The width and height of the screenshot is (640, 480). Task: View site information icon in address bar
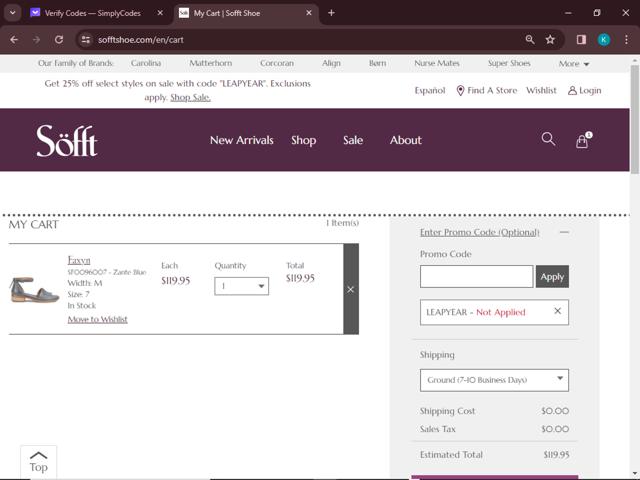[x=86, y=40]
